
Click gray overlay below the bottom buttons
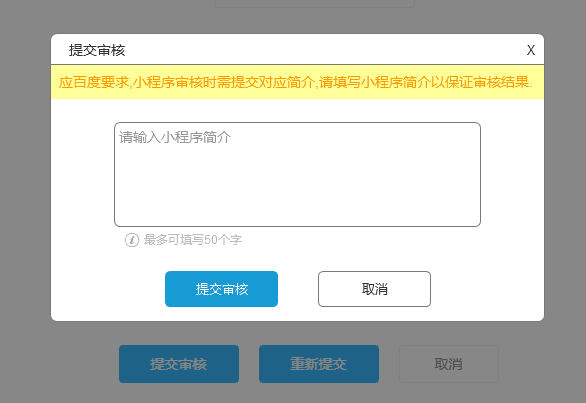(x=293, y=393)
